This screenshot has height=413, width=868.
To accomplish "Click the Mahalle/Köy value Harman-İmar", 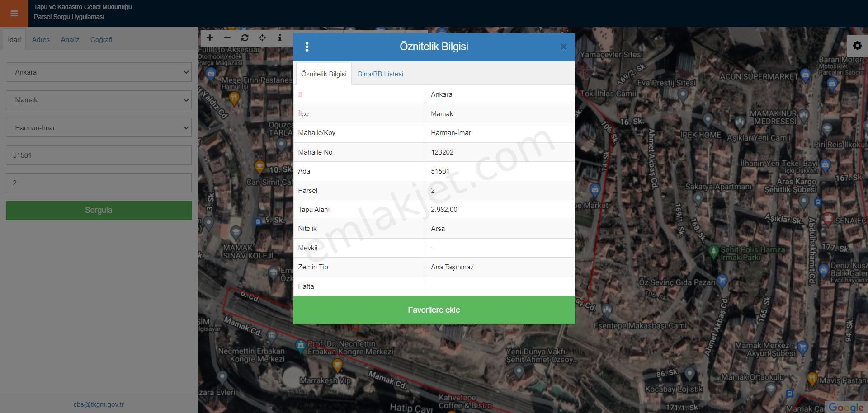I will [451, 133].
